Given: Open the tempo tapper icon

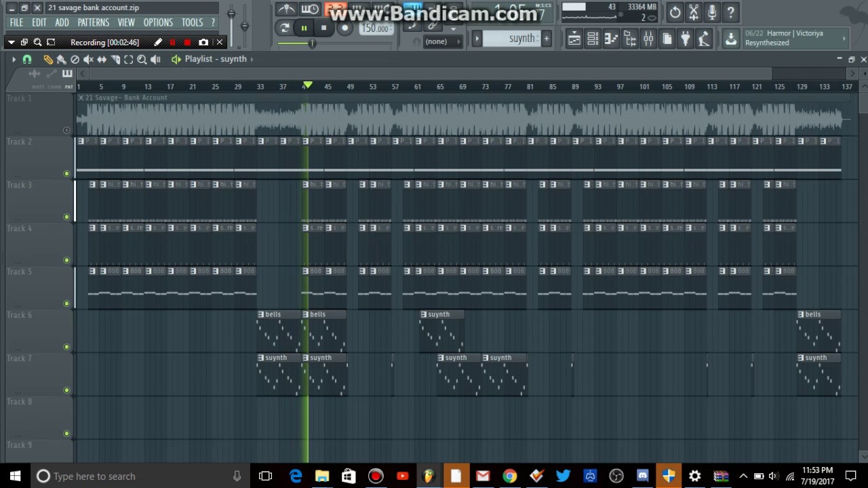Looking at the screenshot, I should point(704,39).
